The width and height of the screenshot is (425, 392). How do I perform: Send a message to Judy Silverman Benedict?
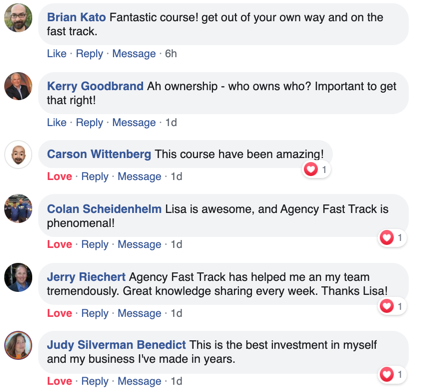click(139, 381)
